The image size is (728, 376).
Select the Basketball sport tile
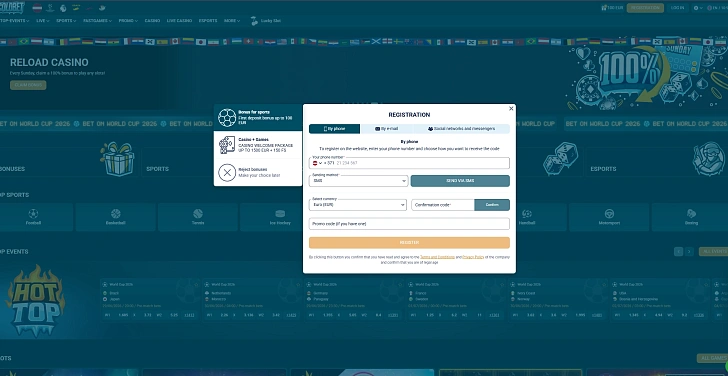click(x=116, y=217)
